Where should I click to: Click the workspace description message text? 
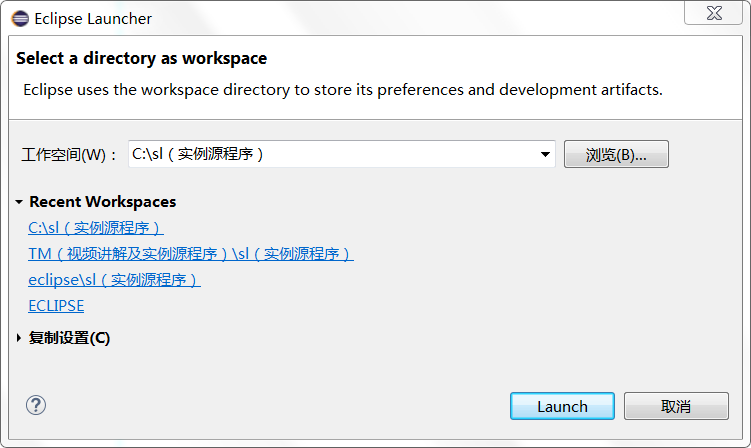pyautogui.click(x=343, y=90)
